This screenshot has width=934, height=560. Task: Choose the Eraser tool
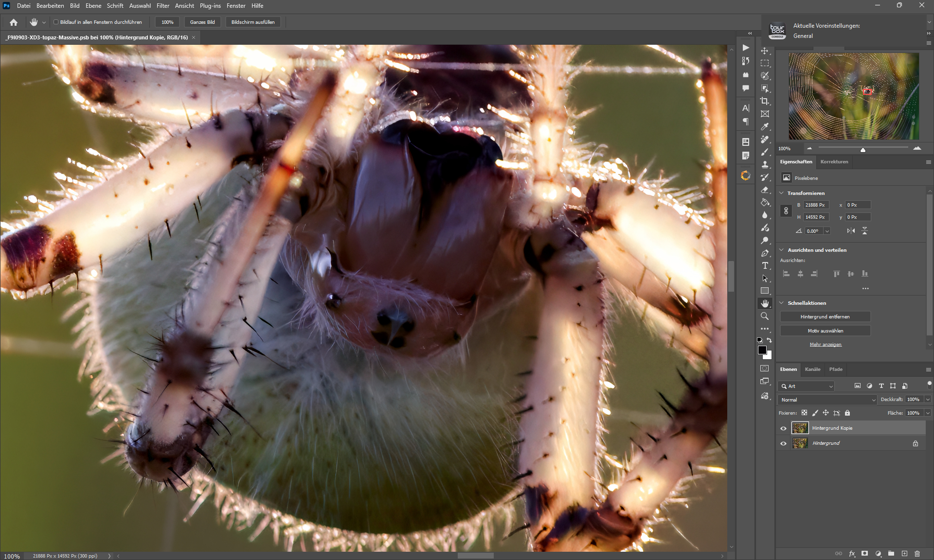click(765, 190)
